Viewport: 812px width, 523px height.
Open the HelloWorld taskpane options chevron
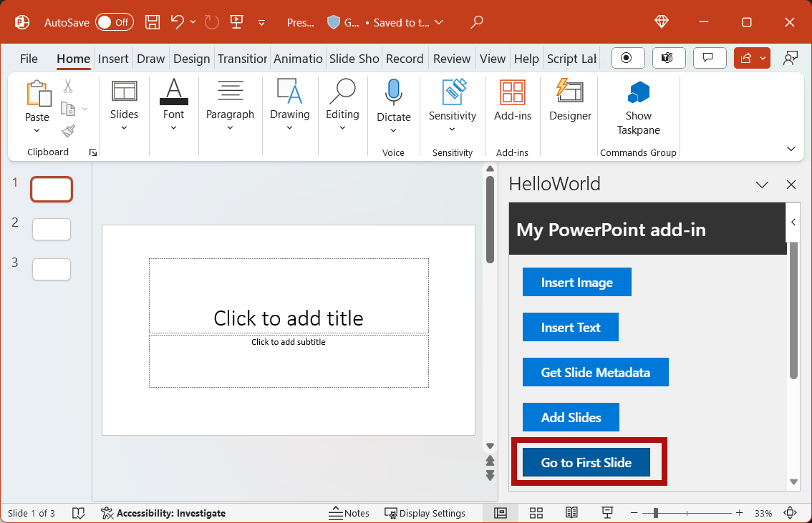coord(762,185)
